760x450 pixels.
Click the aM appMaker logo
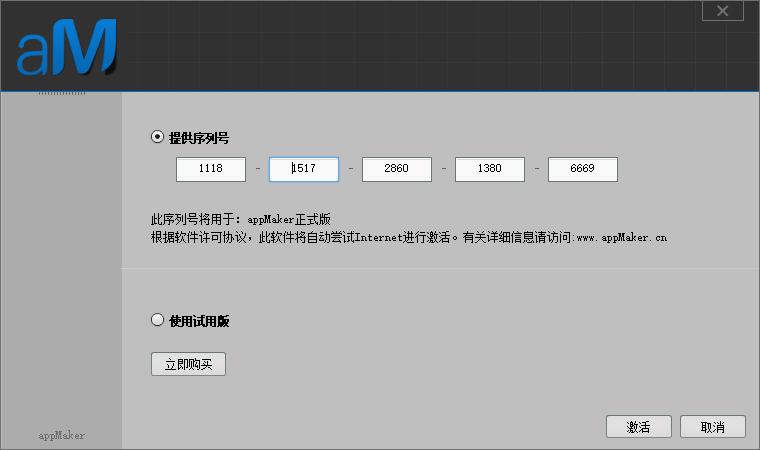click(x=67, y=47)
